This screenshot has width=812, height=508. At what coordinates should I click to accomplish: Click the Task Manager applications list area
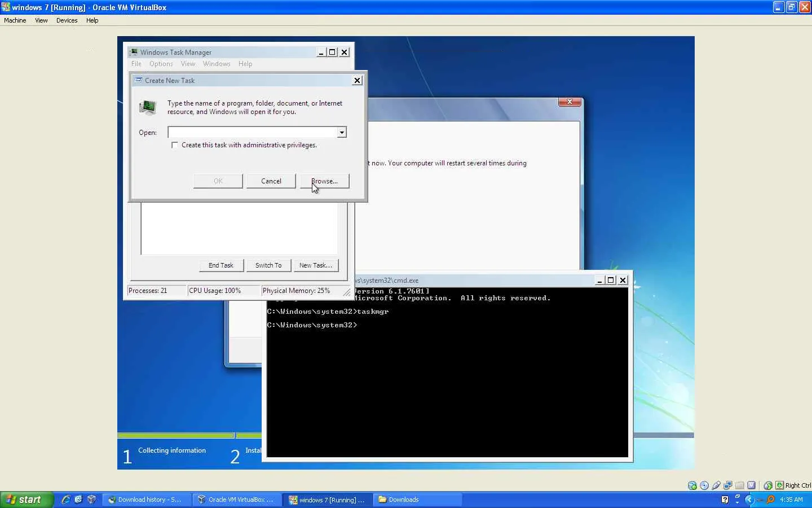[239, 229]
